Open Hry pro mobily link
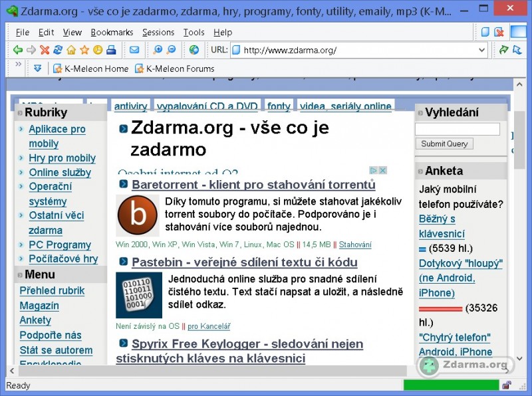The image size is (532, 396). pos(62,158)
